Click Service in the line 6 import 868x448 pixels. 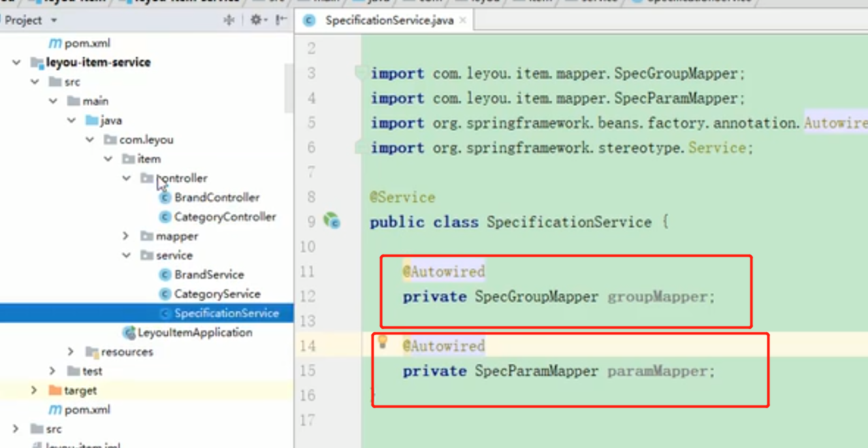point(716,148)
